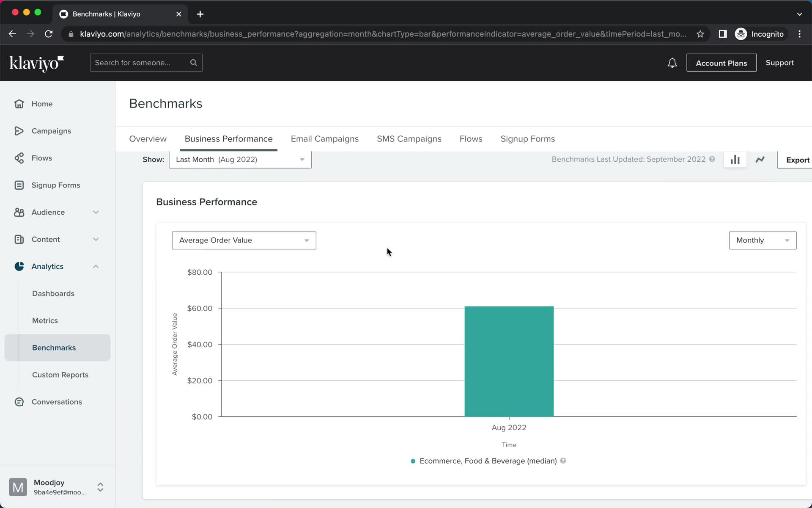Click the Signup Forms sidebar icon

coord(19,185)
